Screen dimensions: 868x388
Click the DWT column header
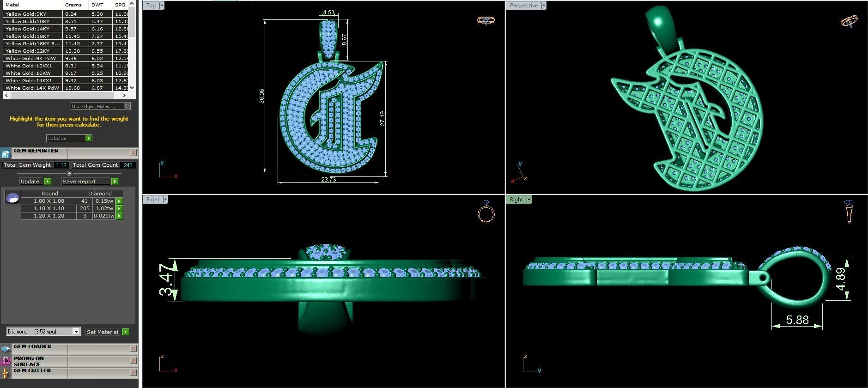click(100, 5)
